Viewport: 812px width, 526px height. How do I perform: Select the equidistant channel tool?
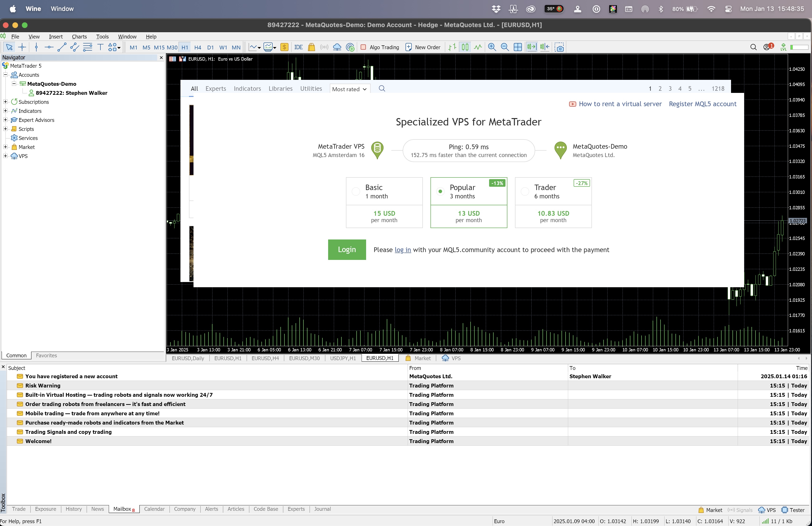(74, 47)
